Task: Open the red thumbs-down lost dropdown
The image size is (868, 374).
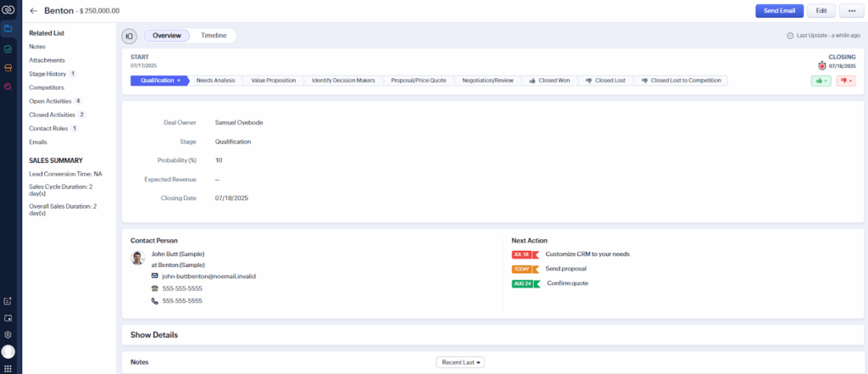Action: click(x=845, y=81)
